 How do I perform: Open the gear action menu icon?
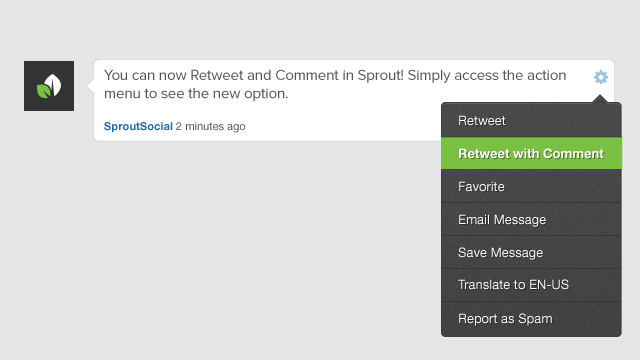tap(600, 77)
